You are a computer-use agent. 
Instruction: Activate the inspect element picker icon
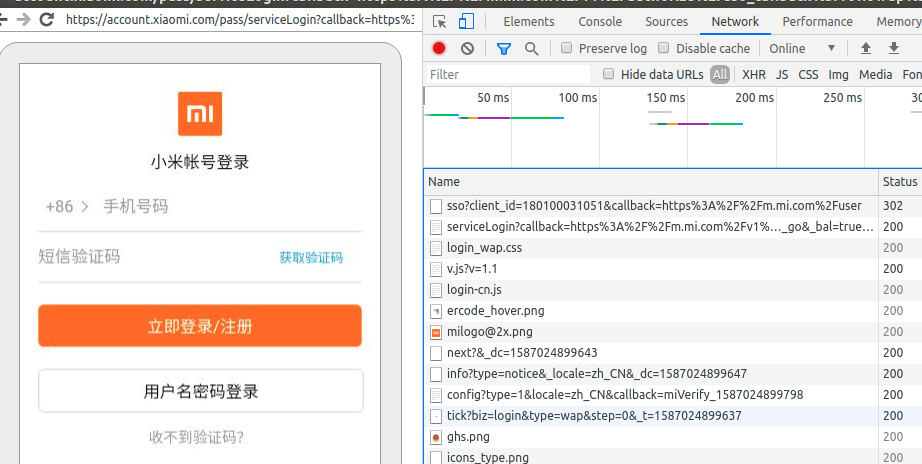tap(439, 22)
